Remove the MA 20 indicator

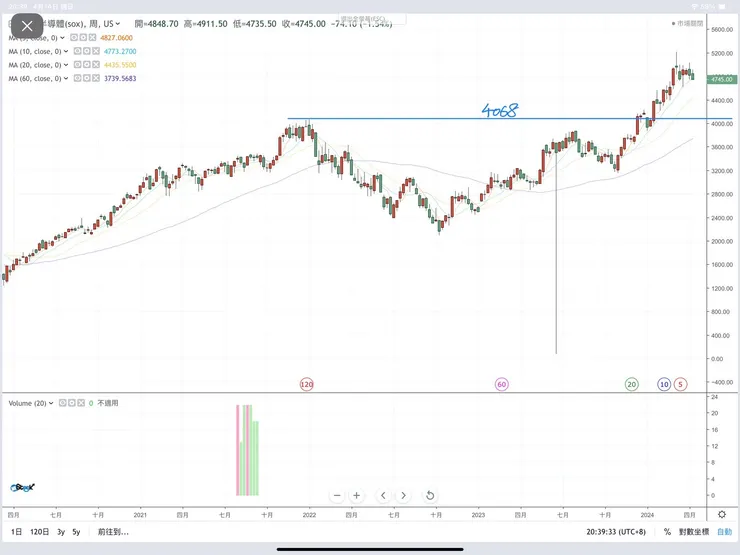click(96, 65)
